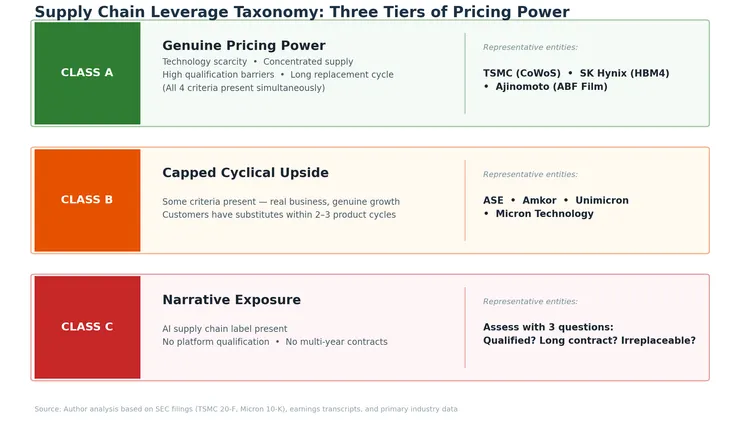Click the ASE entity name
The image size is (740, 425).
[493, 200]
